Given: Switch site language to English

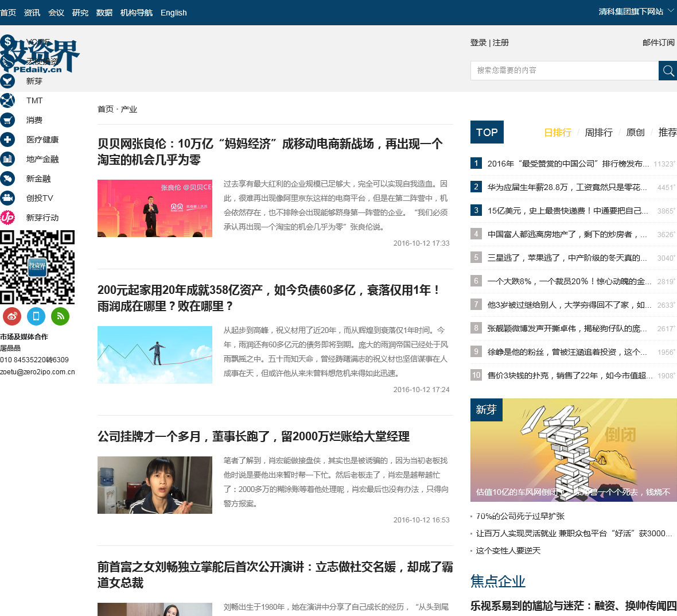Looking at the screenshot, I should click(x=174, y=13).
